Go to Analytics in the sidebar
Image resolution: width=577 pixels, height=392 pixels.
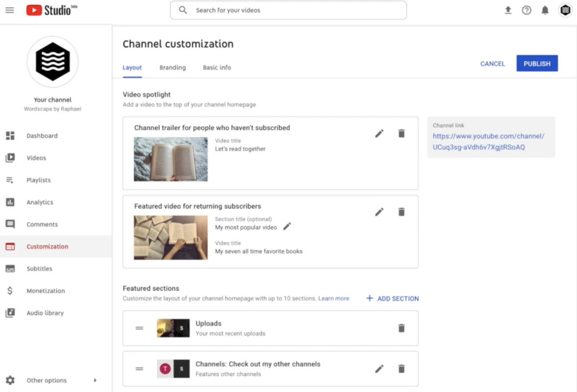pos(40,202)
